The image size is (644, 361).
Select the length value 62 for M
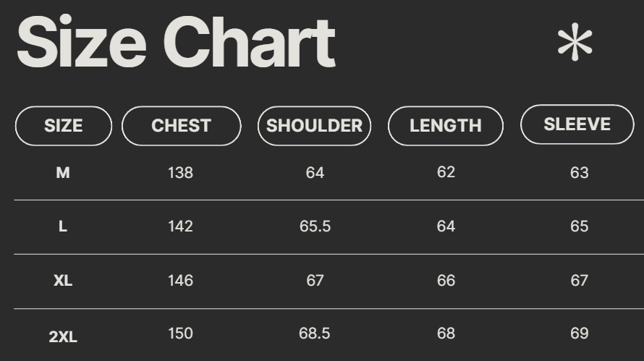[x=446, y=172]
